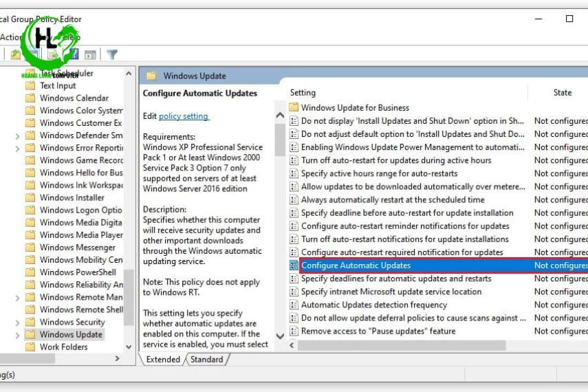Click the description pane scroll up arrow

point(280,115)
